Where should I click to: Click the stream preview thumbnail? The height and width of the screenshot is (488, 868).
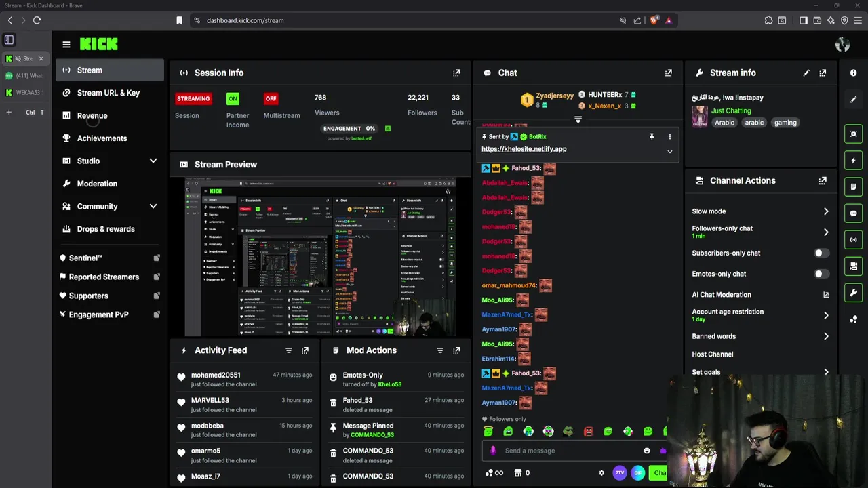(x=321, y=257)
